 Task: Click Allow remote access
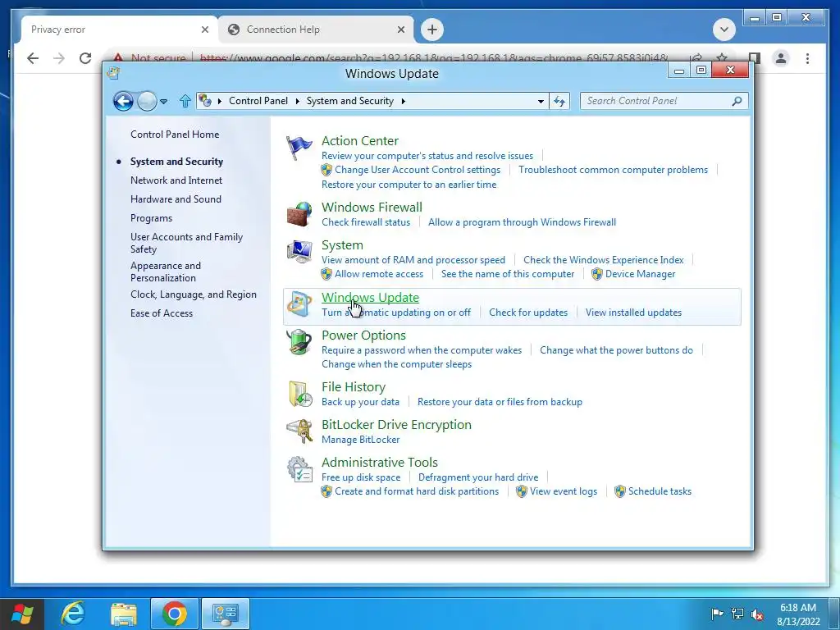pos(379,274)
